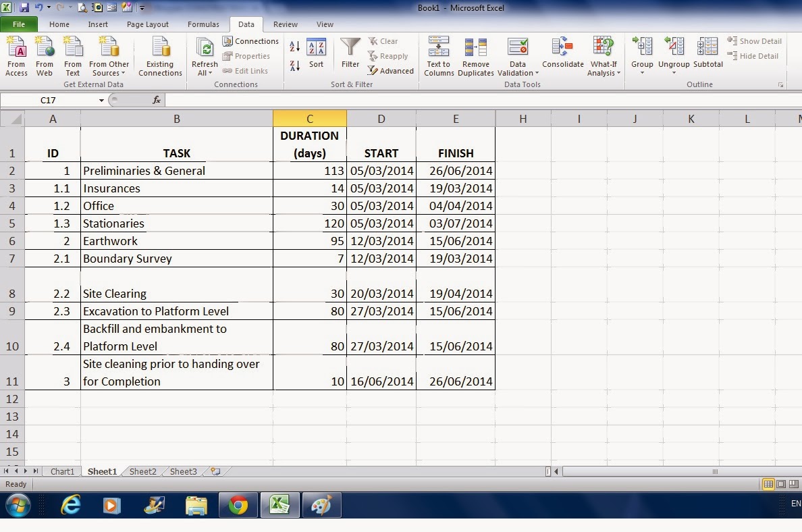
Task: Click the Name Box showing C17
Action: pos(48,101)
